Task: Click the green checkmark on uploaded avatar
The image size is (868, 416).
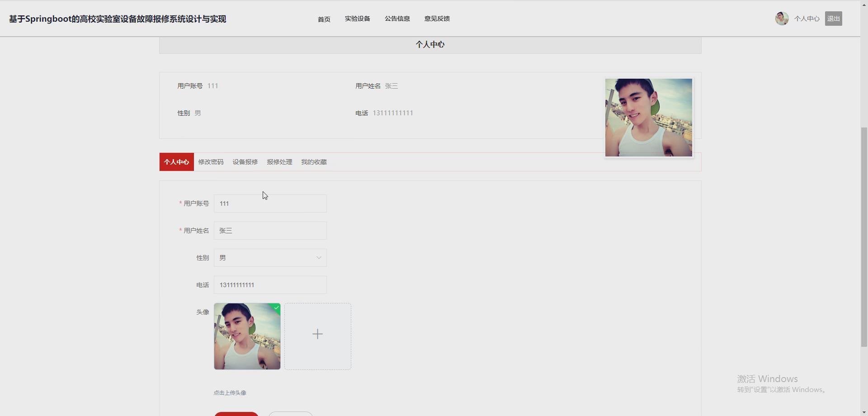Action: 276,308
